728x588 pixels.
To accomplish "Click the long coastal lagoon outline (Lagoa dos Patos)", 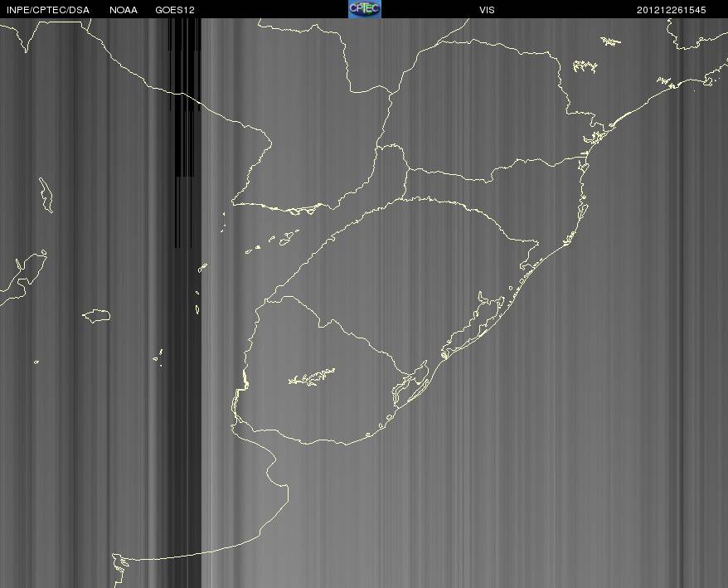I will pyautogui.click(x=473, y=323).
